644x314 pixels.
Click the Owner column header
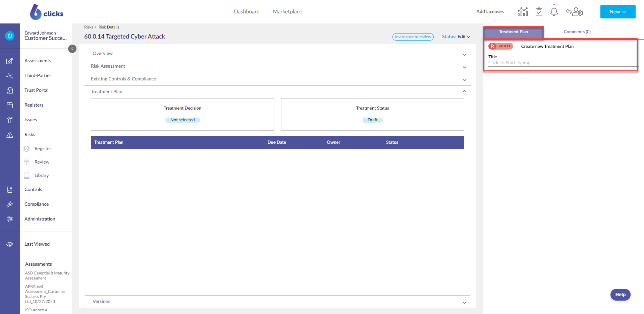(x=333, y=142)
